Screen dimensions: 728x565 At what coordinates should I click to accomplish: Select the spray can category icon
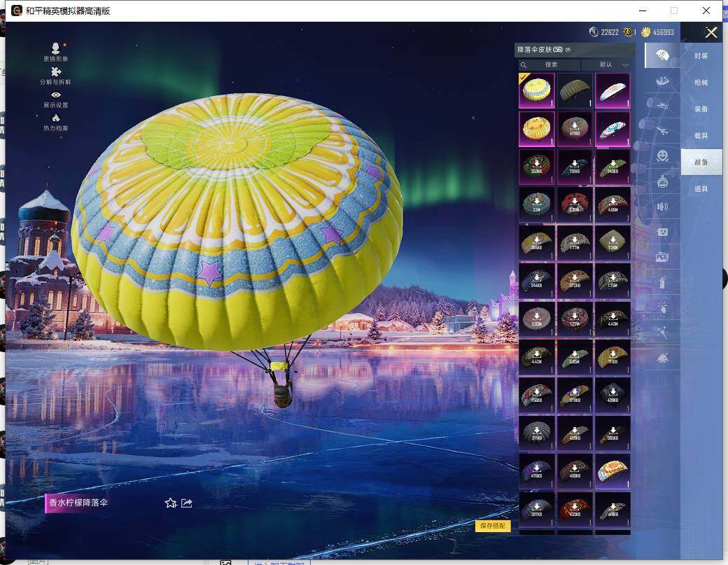tap(662, 282)
